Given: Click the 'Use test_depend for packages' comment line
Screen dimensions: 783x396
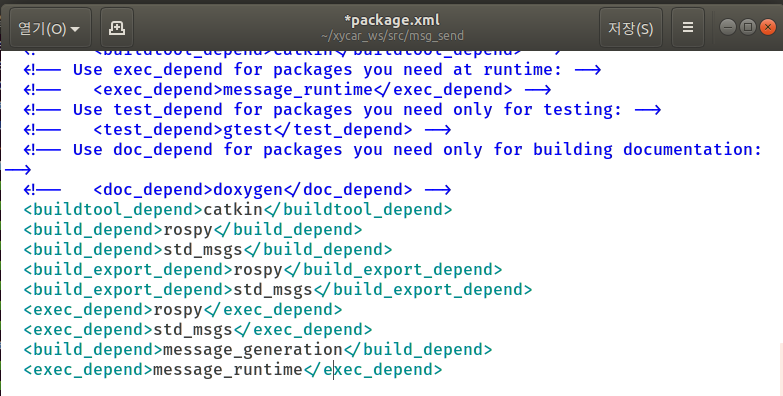Looking at the screenshot, I should (x=342, y=109).
